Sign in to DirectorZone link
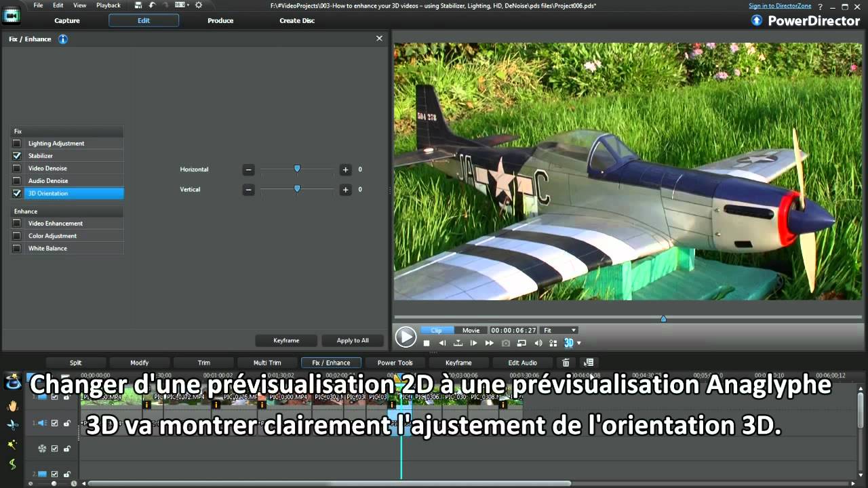The image size is (868, 488). (780, 5)
